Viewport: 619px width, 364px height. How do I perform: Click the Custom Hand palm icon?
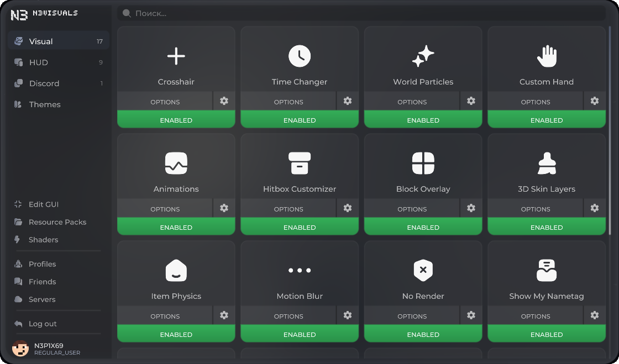coord(547,56)
